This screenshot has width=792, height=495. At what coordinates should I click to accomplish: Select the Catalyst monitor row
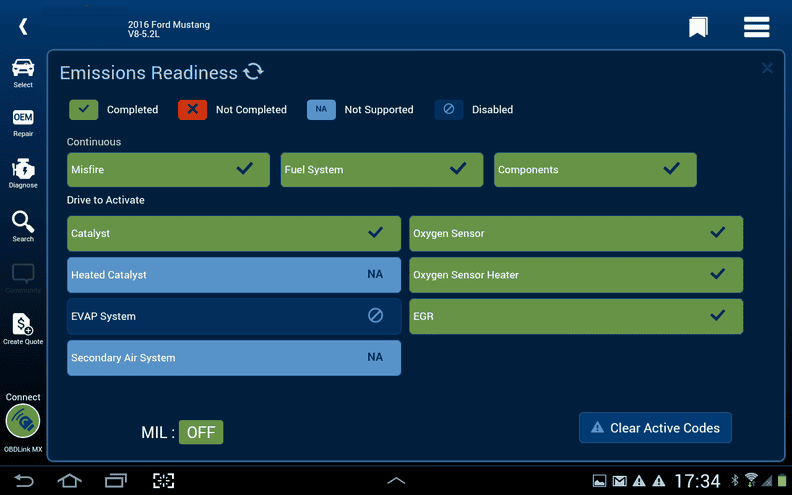click(x=234, y=233)
